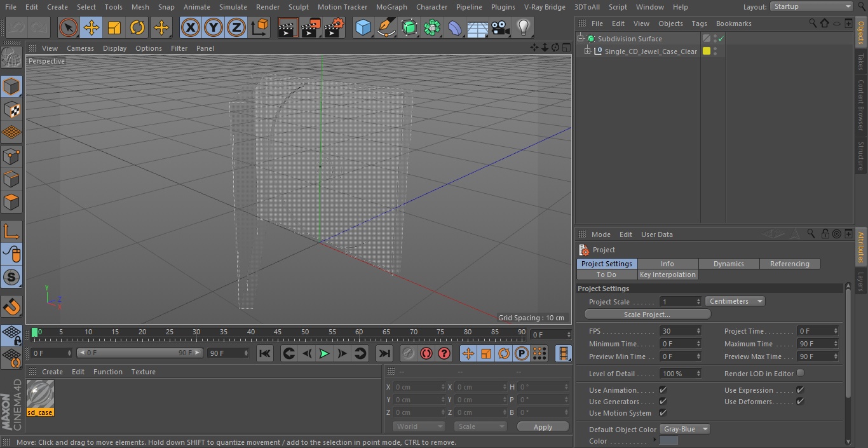This screenshot has height=448, width=868.
Task: Make object editable
Action: click(x=11, y=58)
